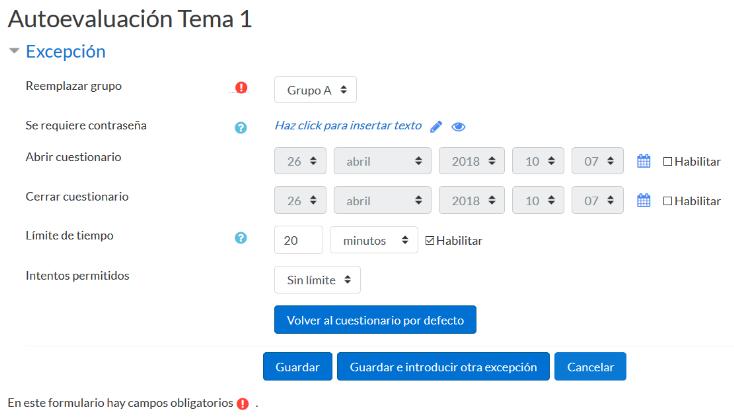
Task: Open the Sin límite attempts dropdown
Action: [x=317, y=280]
